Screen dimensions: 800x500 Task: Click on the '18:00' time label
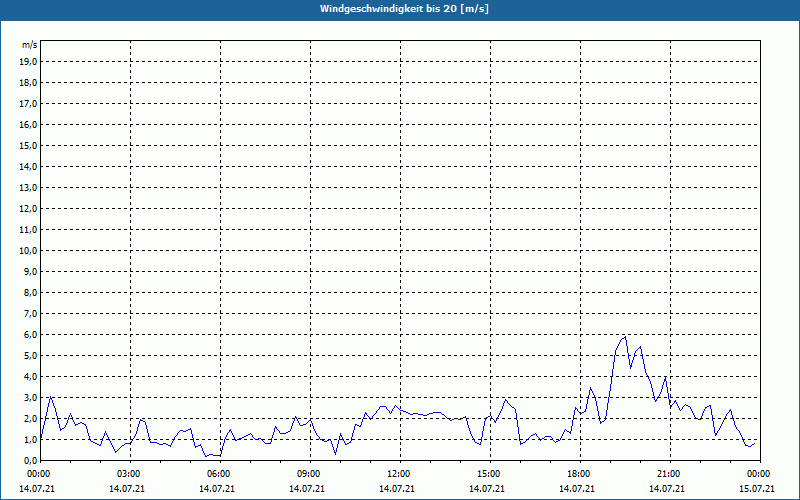pos(580,474)
